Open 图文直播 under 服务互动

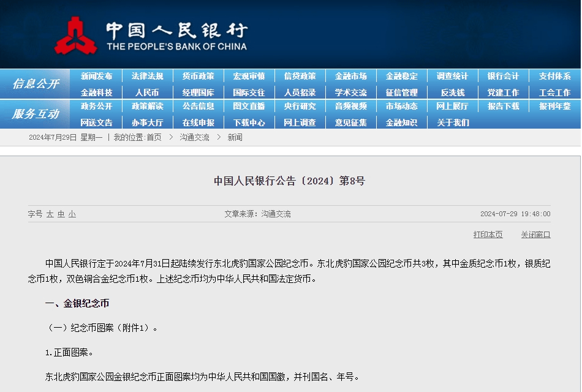click(249, 106)
